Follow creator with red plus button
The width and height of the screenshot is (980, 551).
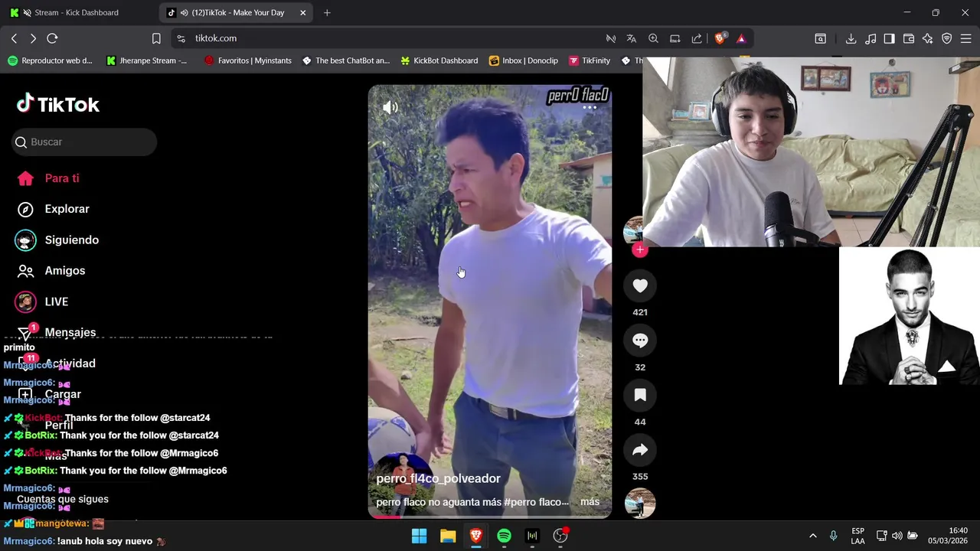(640, 249)
